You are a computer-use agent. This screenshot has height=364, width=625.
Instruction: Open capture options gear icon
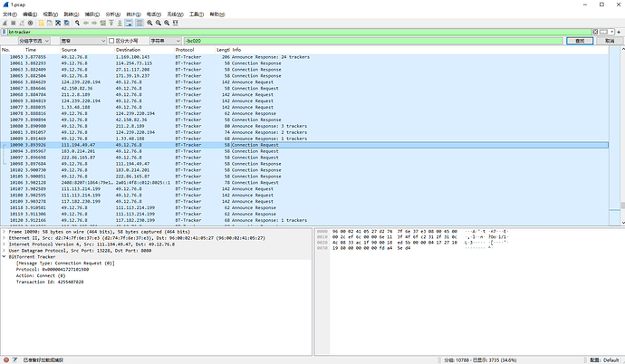(30, 24)
